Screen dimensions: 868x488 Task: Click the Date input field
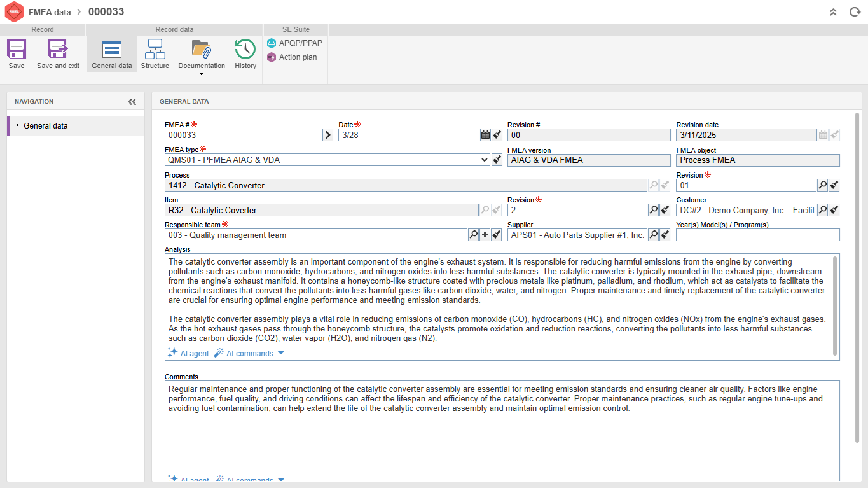tap(409, 135)
